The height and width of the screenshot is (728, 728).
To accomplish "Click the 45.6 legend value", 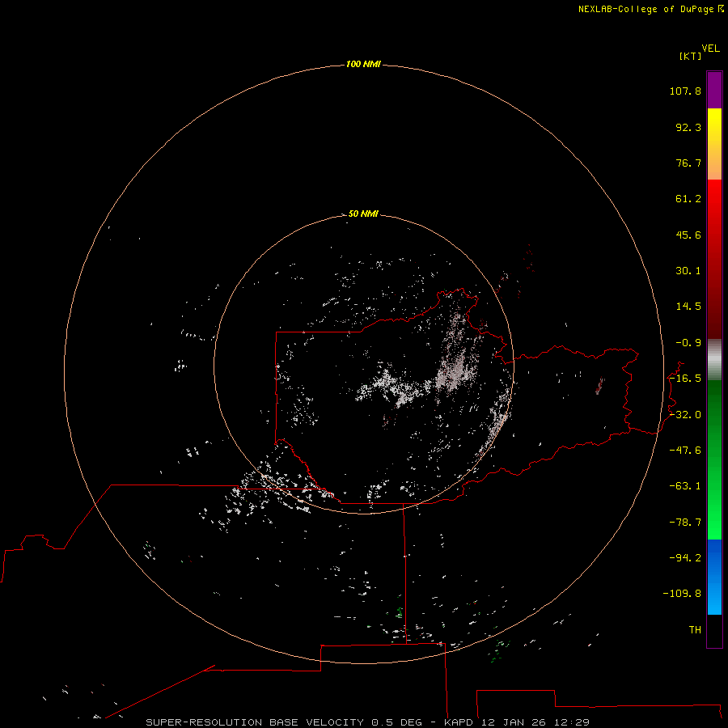I will tap(688, 235).
